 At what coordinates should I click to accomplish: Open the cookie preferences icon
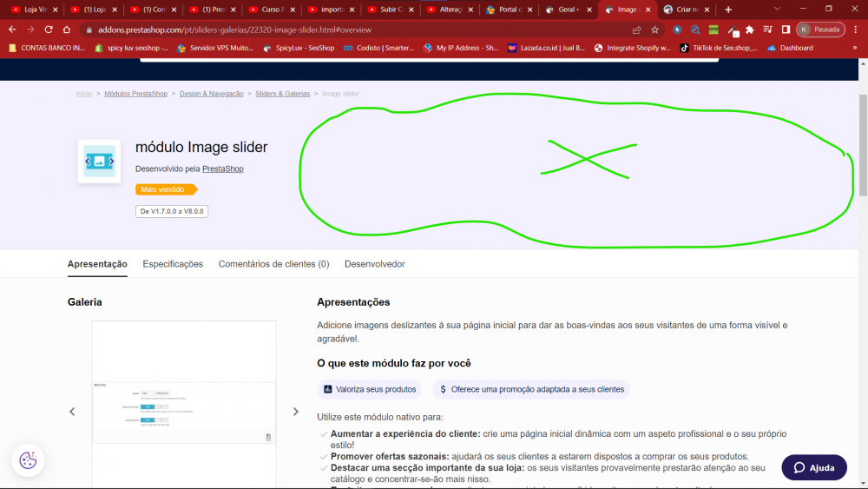coord(28,460)
